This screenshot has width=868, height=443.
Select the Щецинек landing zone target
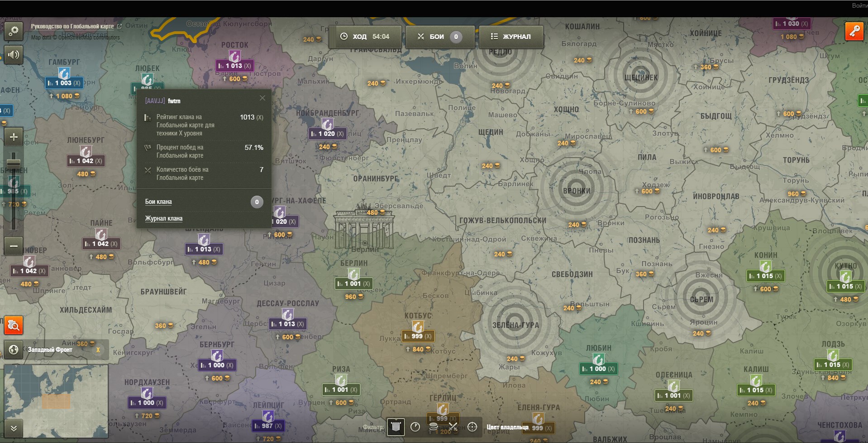pyautogui.click(x=640, y=75)
